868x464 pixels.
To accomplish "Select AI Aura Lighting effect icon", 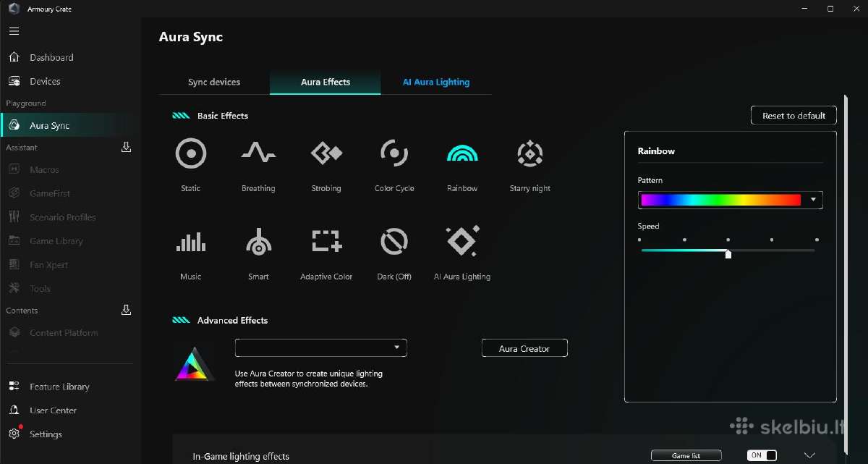I will (x=462, y=241).
